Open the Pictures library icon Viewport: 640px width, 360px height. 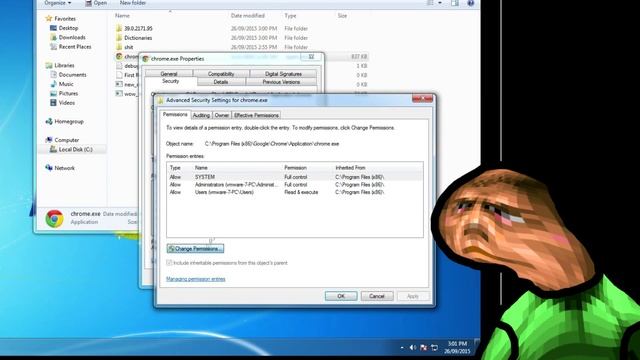click(x=53, y=93)
